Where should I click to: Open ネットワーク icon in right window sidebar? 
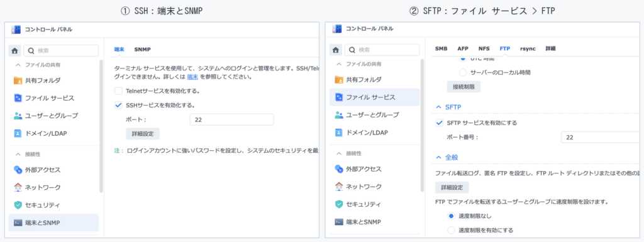339,187
